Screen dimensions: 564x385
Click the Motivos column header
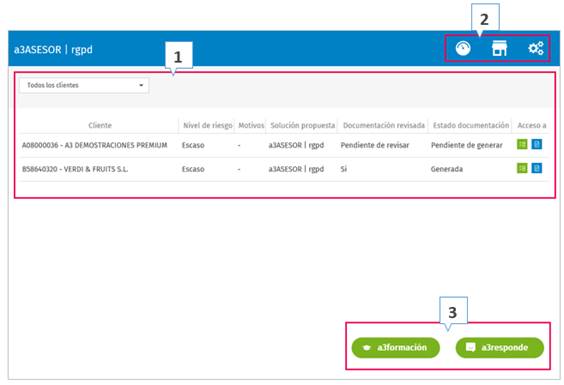pyautogui.click(x=251, y=125)
